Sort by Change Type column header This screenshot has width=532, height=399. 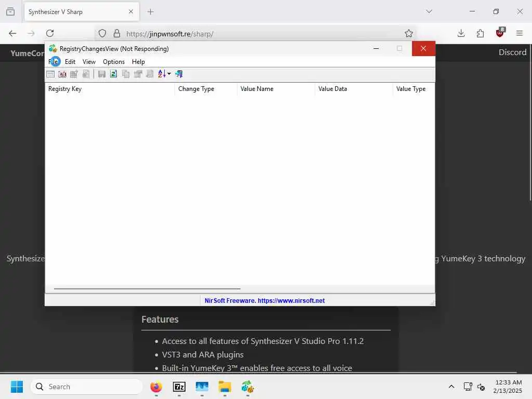206,89
